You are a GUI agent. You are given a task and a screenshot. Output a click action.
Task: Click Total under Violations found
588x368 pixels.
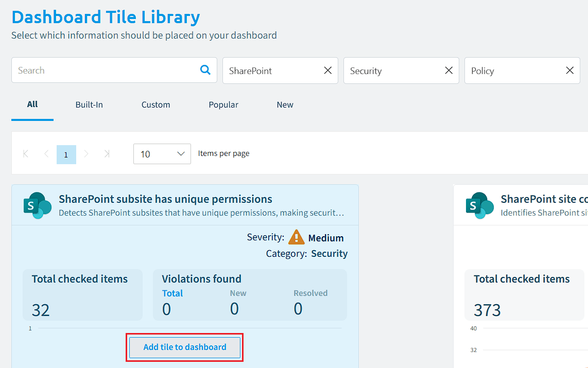(x=172, y=293)
